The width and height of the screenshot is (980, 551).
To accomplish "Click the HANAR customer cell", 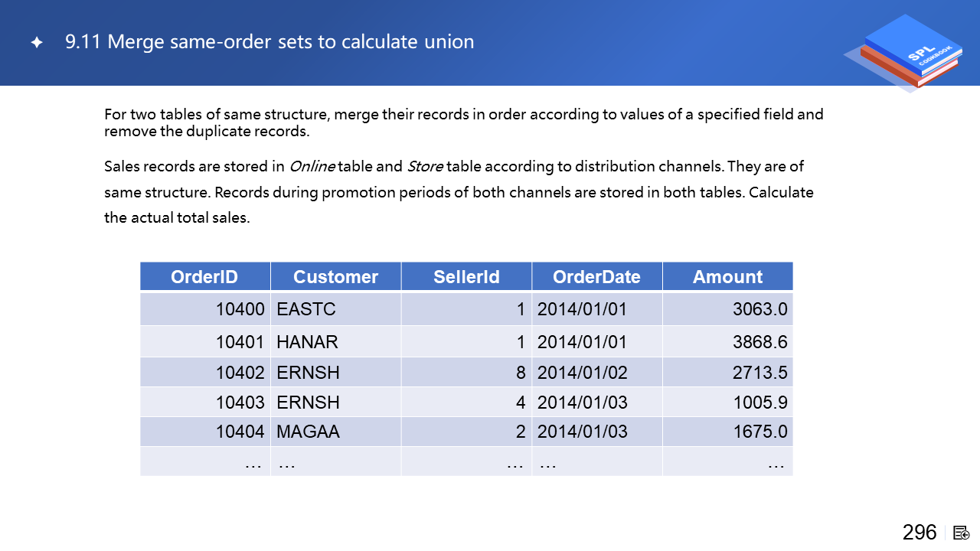I will tap(307, 342).
